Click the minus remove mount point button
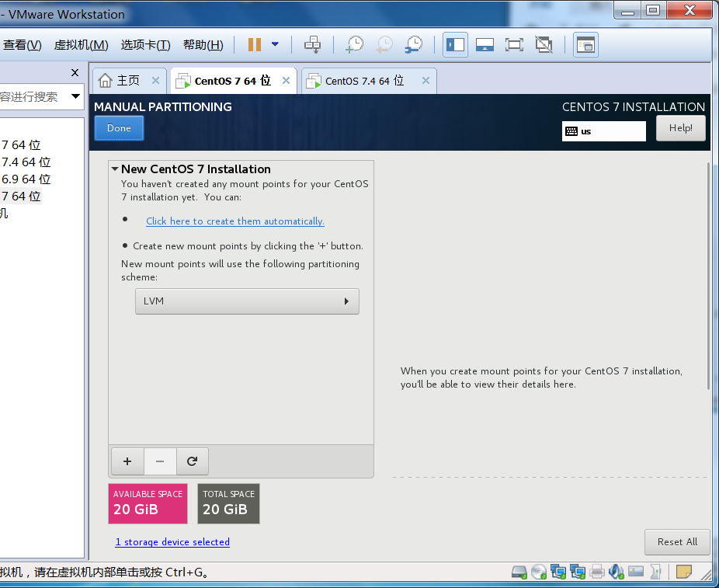Viewport: 719px width, 588px height. [160, 461]
